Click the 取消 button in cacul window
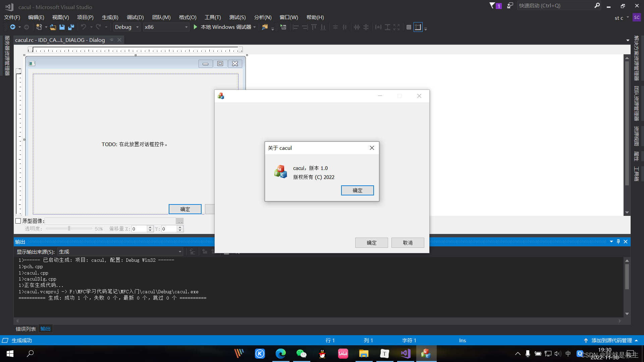The image size is (644, 362). (x=408, y=243)
